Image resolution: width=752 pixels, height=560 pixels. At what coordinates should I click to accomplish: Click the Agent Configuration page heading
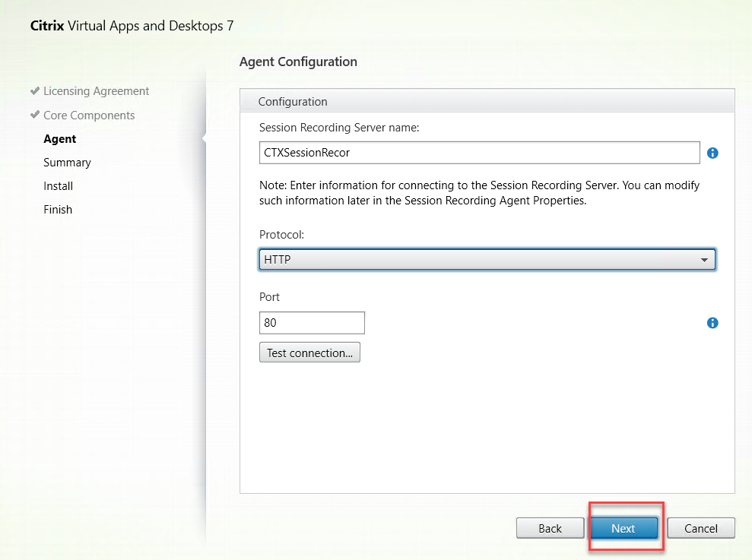298,62
